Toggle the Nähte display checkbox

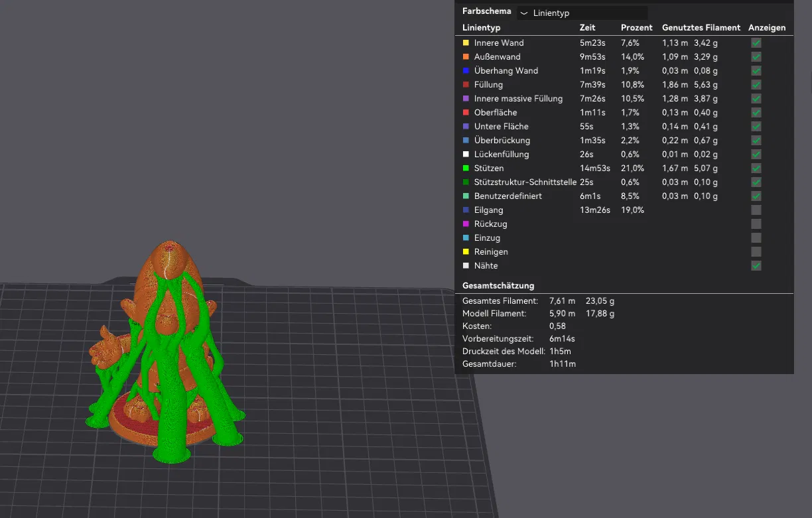coord(756,266)
